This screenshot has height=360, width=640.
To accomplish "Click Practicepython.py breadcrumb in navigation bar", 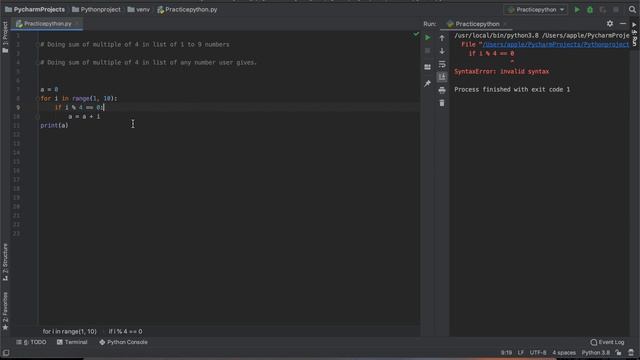I will tap(187, 9).
